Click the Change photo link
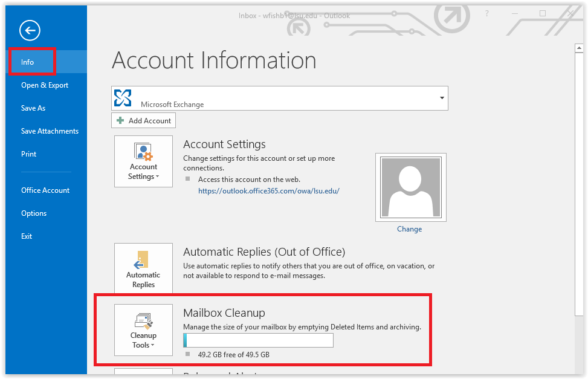The width and height of the screenshot is (588, 379). (410, 229)
